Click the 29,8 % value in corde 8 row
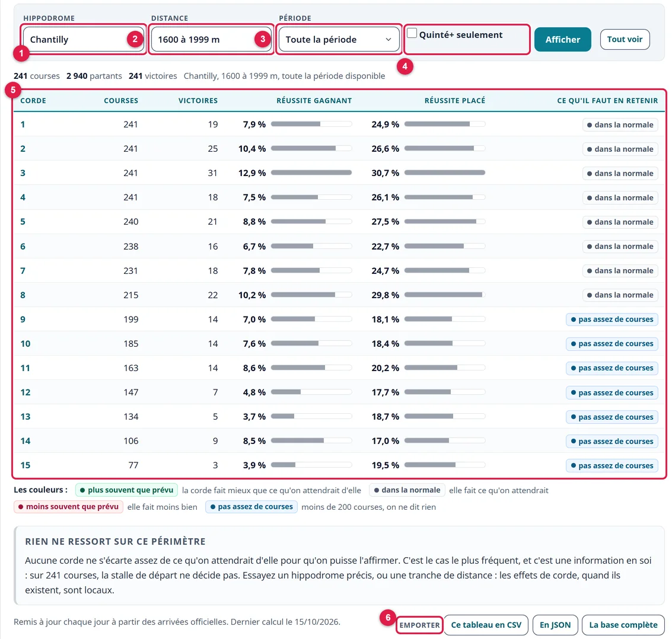Viewport: 672px width, 639px height. pyautogui.click(x=386, y=295)
